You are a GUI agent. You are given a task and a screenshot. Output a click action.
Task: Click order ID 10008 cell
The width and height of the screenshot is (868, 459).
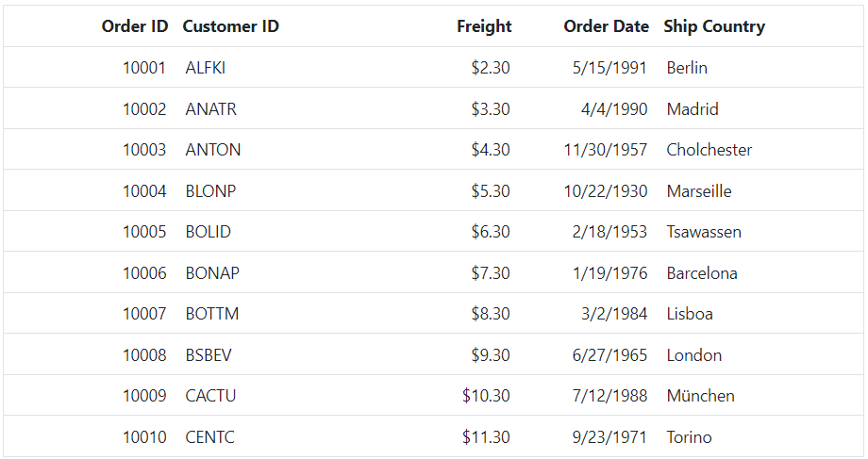tap(144, 355)
